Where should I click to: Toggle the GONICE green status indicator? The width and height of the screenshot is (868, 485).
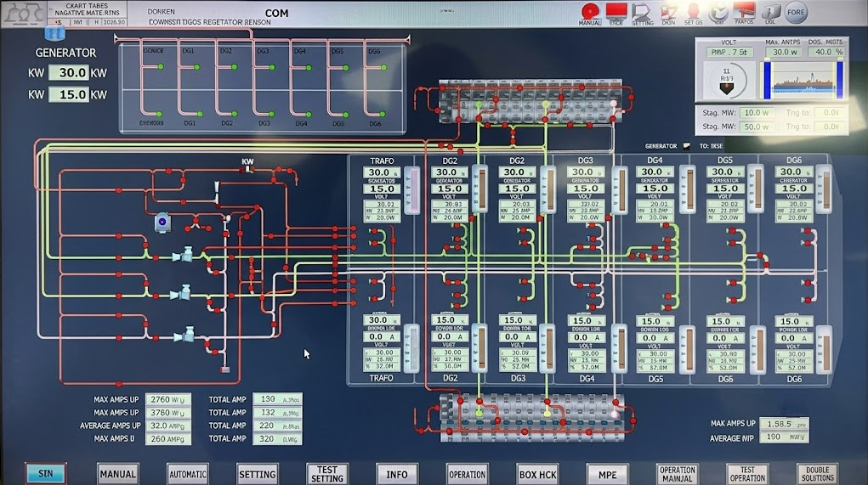tap(161, 67)
